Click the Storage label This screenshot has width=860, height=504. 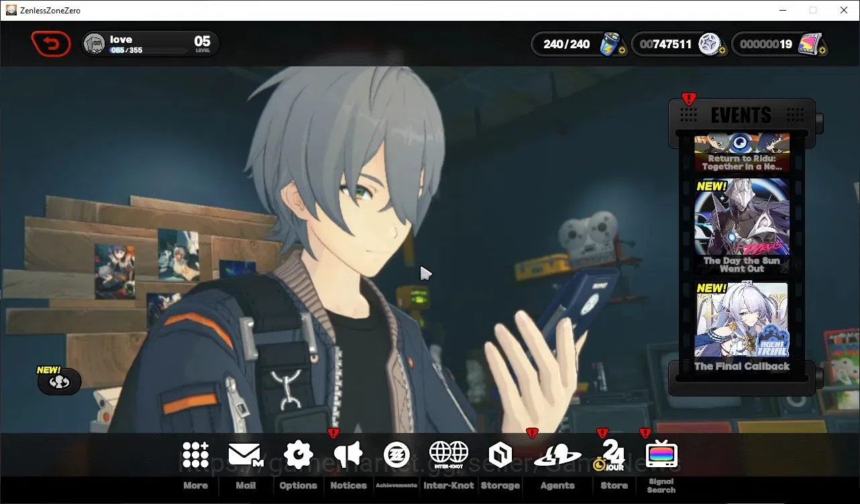click(x=500, y=485)
